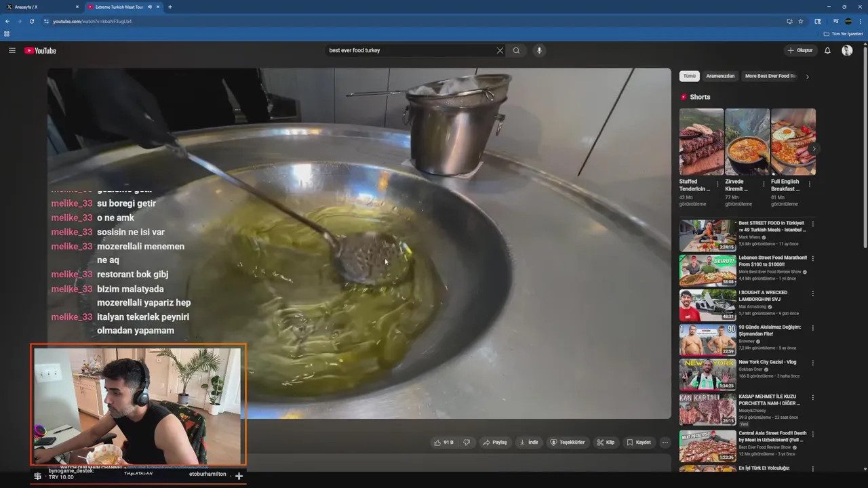Create a clip with Klip
The height and width of the screenshot is (488, 868).
(x=606, y=442)
